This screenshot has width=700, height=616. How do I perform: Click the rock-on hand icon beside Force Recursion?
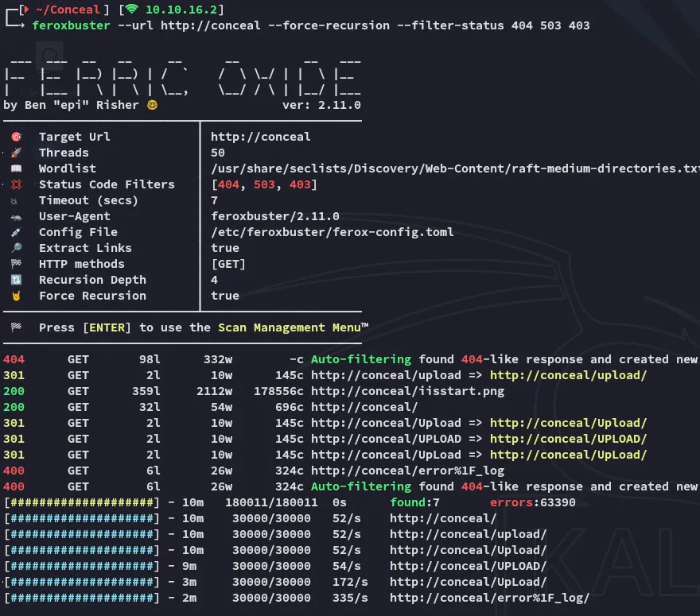pos(16,296)
